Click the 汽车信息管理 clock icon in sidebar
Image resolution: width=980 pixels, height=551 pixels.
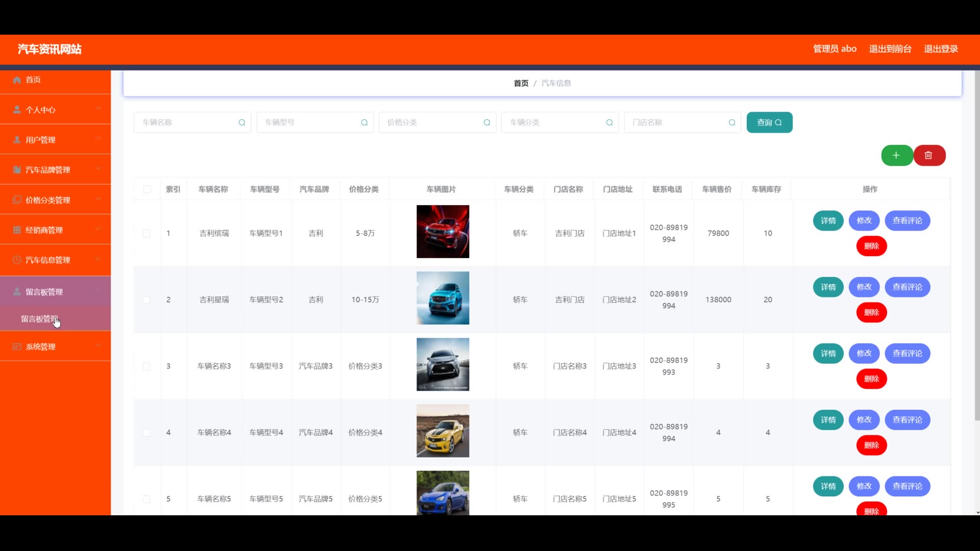click(x=17, y=260)
